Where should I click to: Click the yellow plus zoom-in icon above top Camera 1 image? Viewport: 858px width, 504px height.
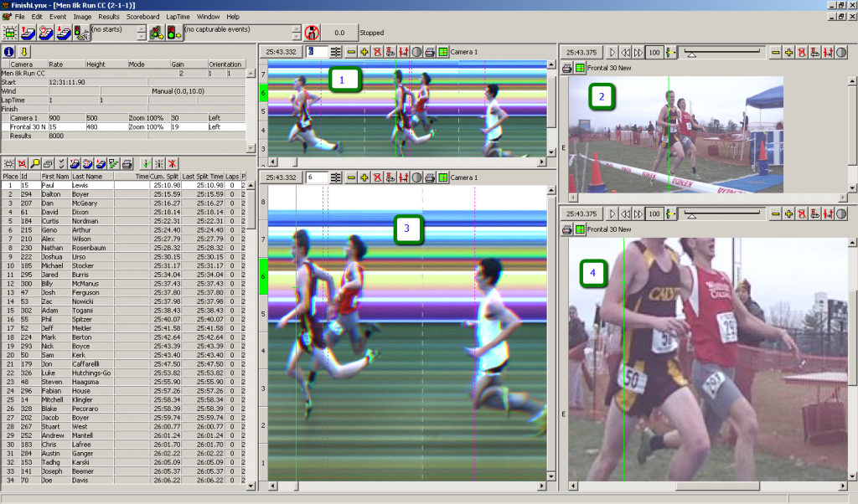(364, 52)
